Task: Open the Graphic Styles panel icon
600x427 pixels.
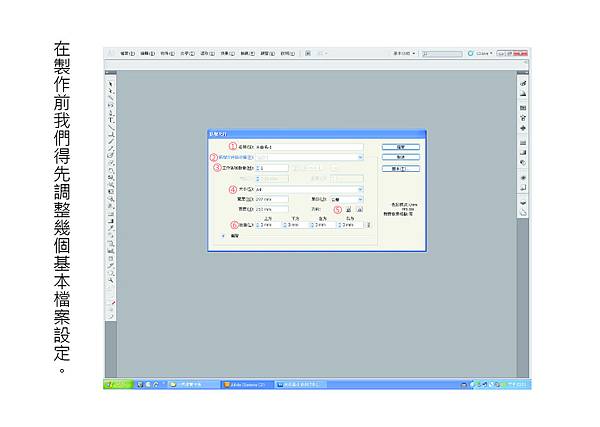Action: 523,187
